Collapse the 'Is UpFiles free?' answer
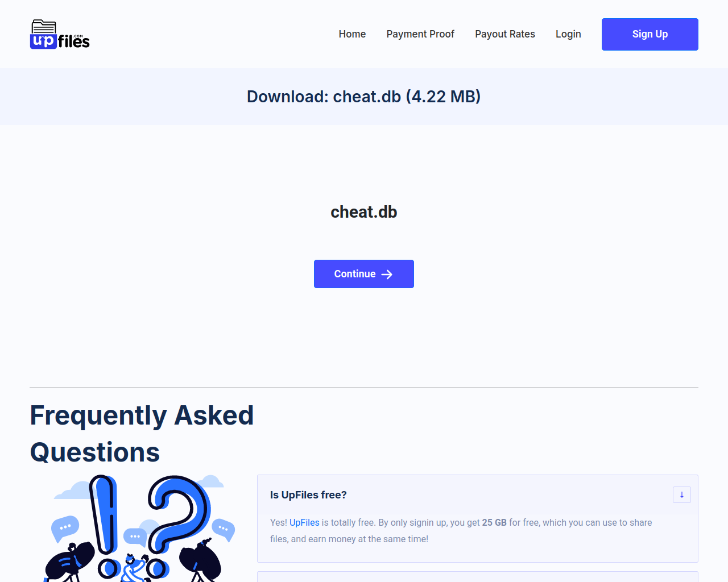Screen dimensions: 728x582 point(682,495)
